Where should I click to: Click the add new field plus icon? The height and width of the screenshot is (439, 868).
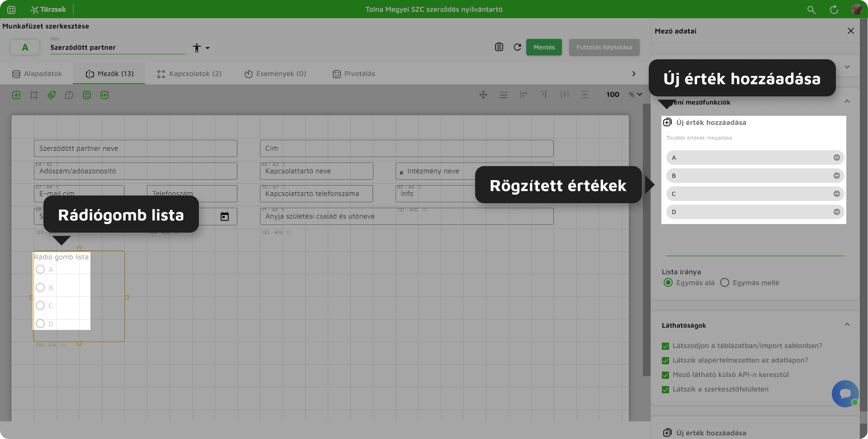point(16,95)
